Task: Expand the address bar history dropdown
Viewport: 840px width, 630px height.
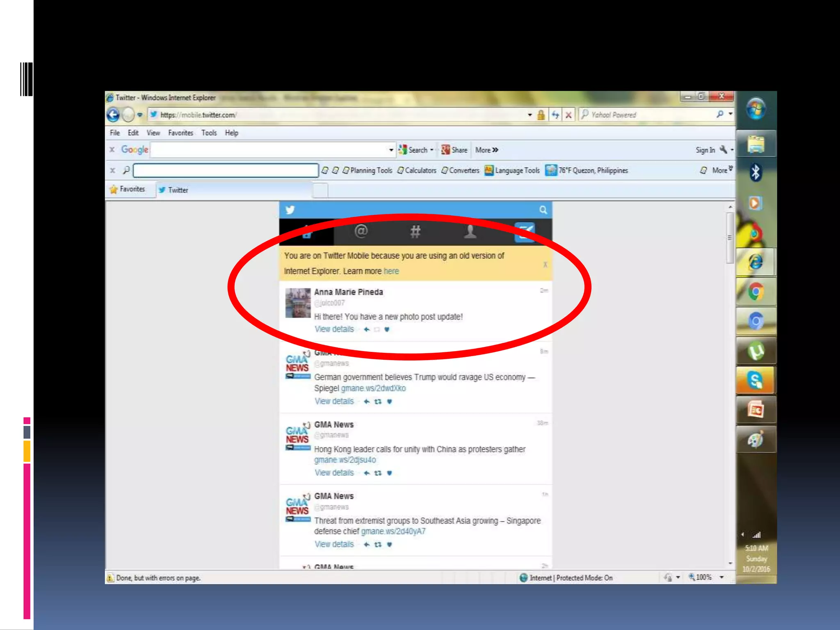Action: tap(530, 115)
